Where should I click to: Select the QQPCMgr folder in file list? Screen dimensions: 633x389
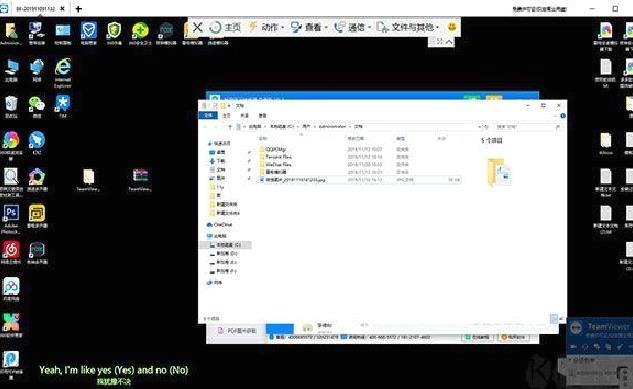tap(275, 149)
